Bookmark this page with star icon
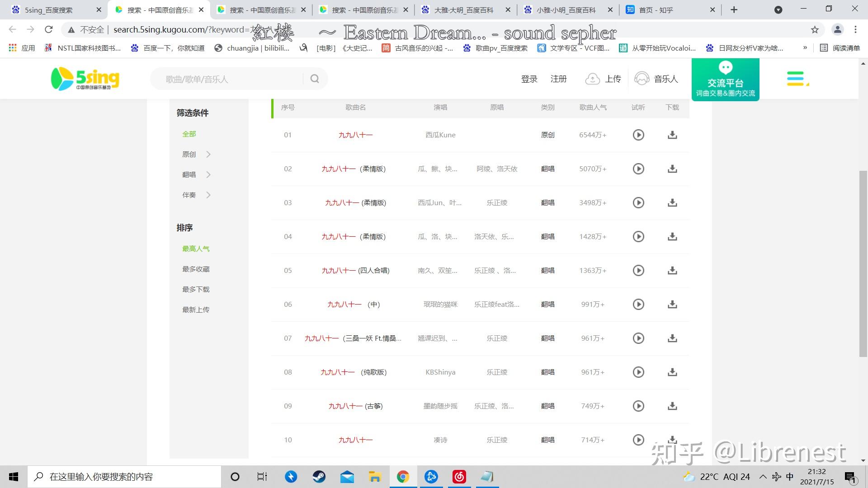The image size is (868, 488). pos(814,30)
